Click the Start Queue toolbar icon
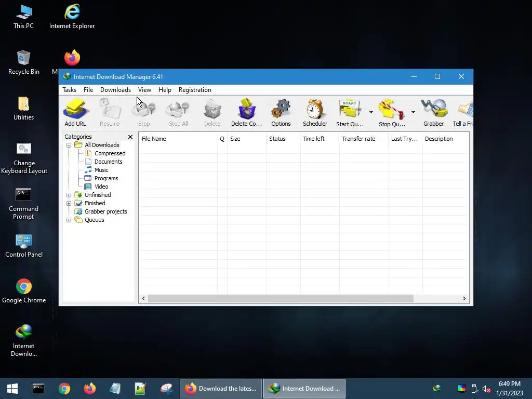The image size is (532, 399). click(350, 113)
